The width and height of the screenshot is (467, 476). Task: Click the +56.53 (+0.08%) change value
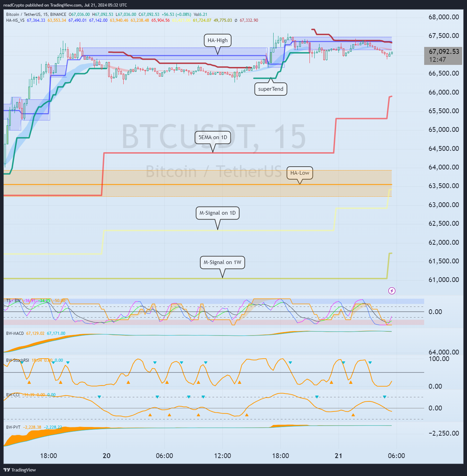click(x=176, y=14)
